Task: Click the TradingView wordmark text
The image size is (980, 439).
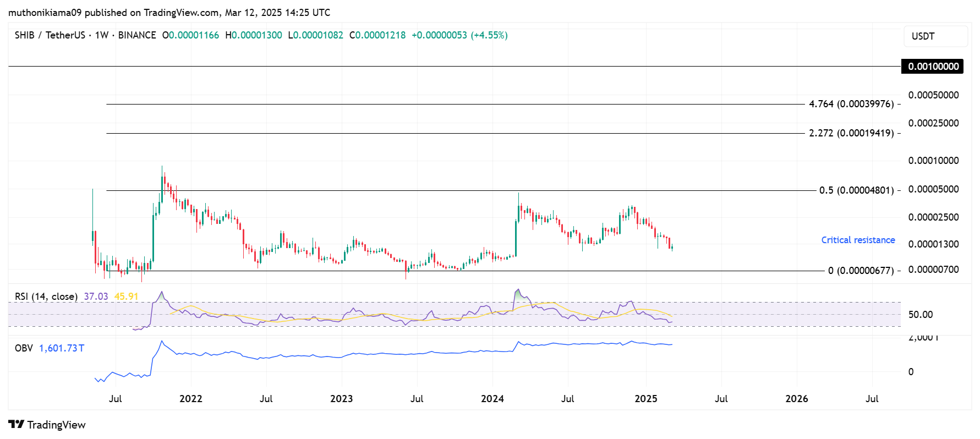Action: [56, 425]
